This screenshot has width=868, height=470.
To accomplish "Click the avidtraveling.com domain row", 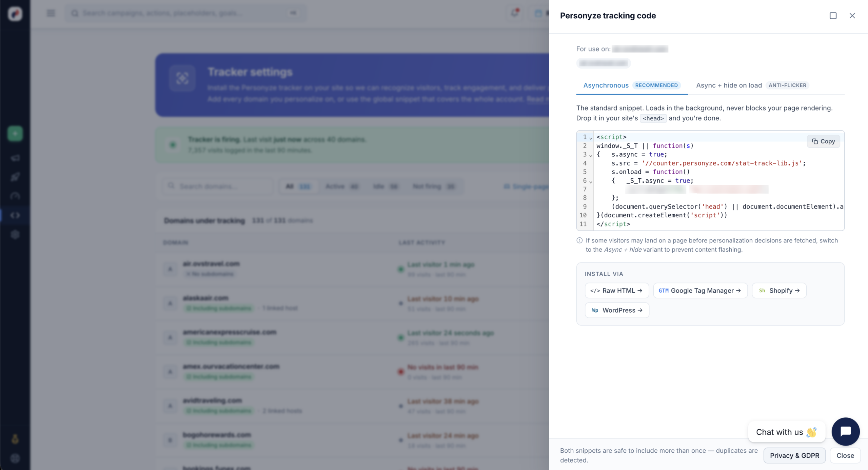I will (x=352, y=406).
